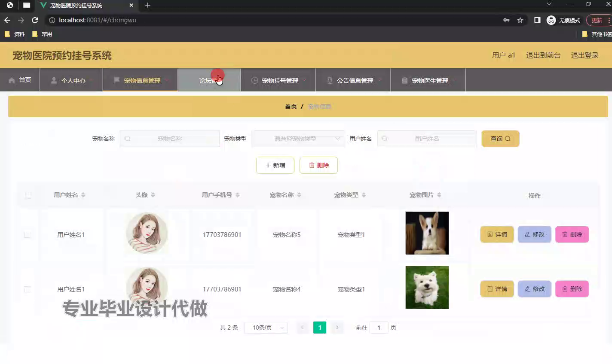The height and width of the screenshot is (364, 612).
Task: Click the 更新 browser update button
Action: pyautogui.click(x=597, y=20)
